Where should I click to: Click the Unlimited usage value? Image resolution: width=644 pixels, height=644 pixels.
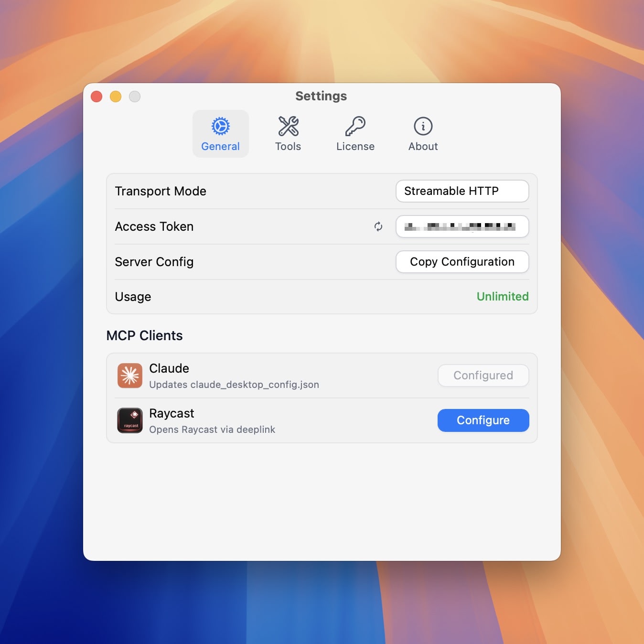pyautogui.click(x=503, y=297)
